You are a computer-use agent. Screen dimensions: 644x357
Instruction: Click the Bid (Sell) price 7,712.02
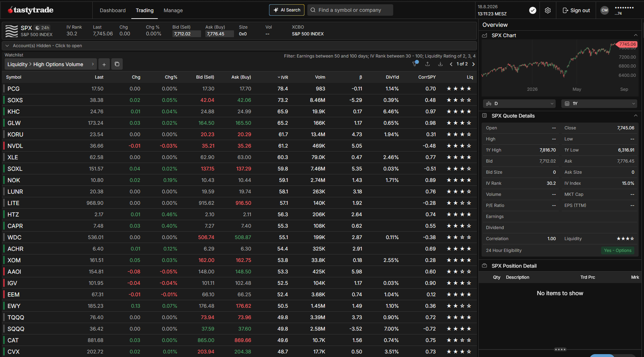[186, 34]
